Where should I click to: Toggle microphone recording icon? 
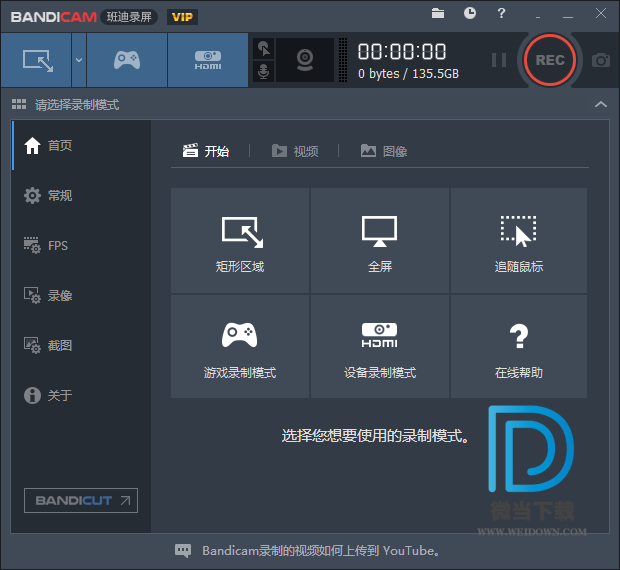coord(263,72)
